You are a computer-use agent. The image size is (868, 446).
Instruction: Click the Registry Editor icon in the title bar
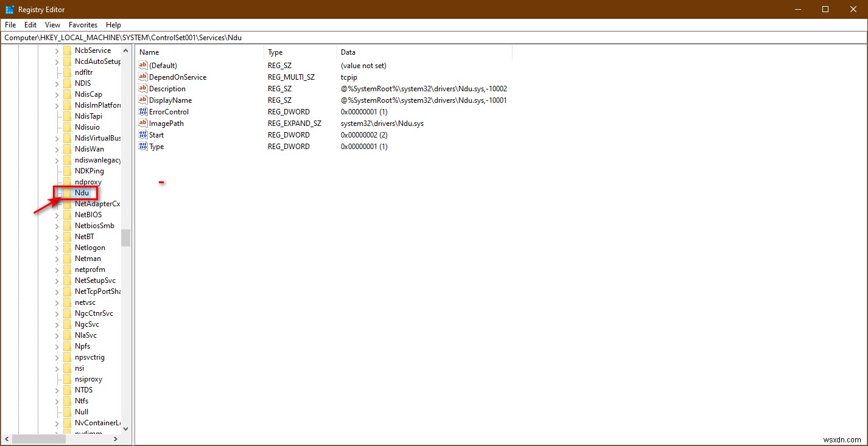[x=9, y=9]
